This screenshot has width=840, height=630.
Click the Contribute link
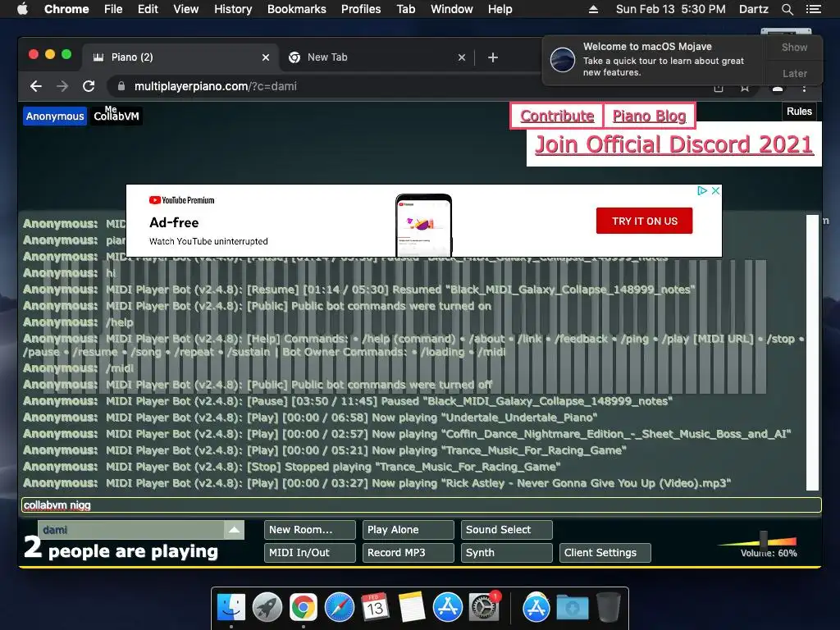(557, 116)
